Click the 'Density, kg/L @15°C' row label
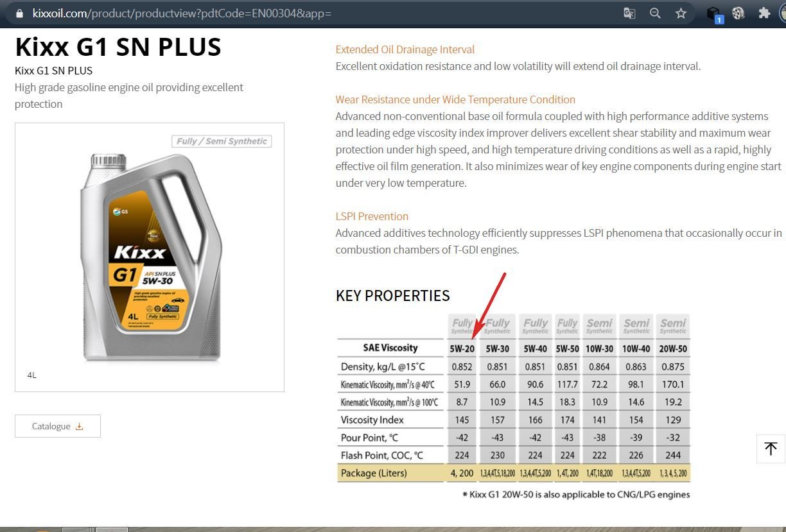This screenshot has width=786, height=532. pos(383,366)
